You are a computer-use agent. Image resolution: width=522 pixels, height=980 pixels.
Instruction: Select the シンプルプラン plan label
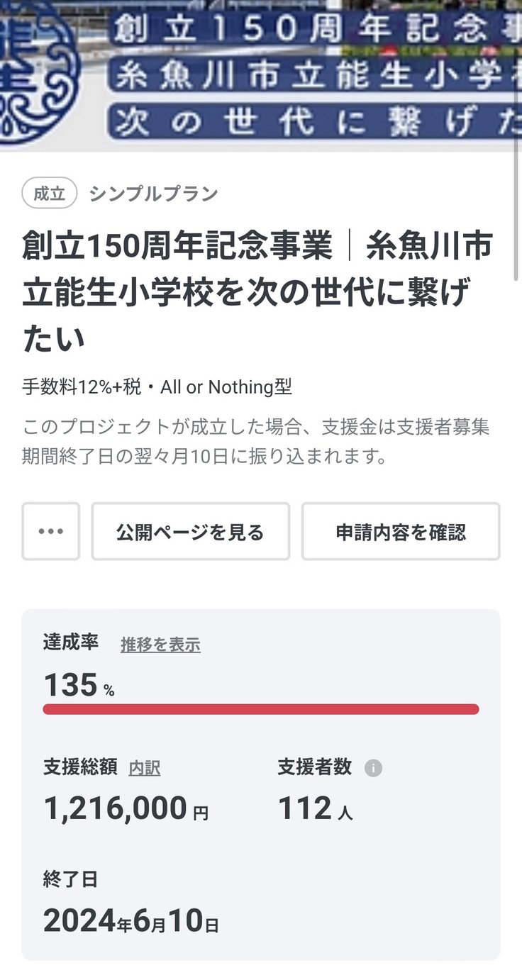point(153,194)
